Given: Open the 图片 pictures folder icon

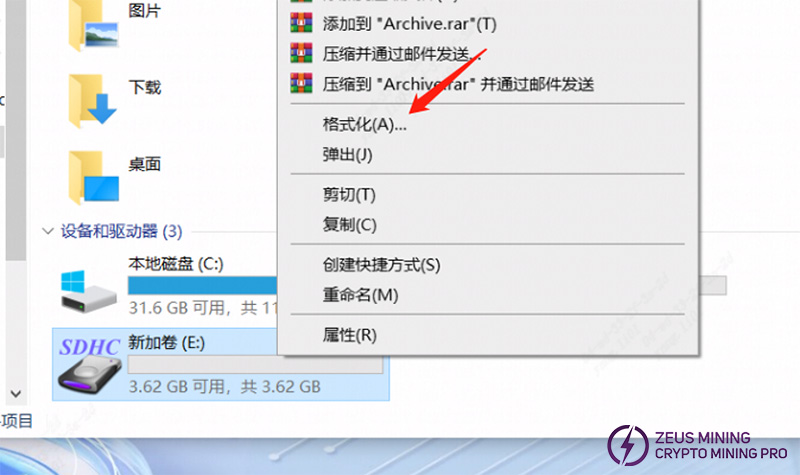Looking at the screenshot, I should [93, 24].
